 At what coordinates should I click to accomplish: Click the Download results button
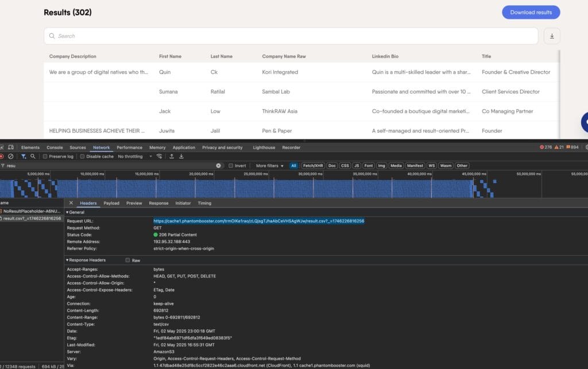point(530,12)
